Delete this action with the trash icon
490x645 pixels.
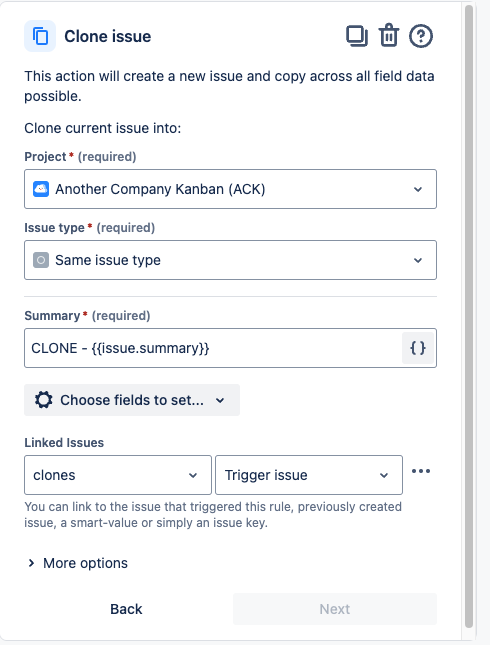point(389,36)
